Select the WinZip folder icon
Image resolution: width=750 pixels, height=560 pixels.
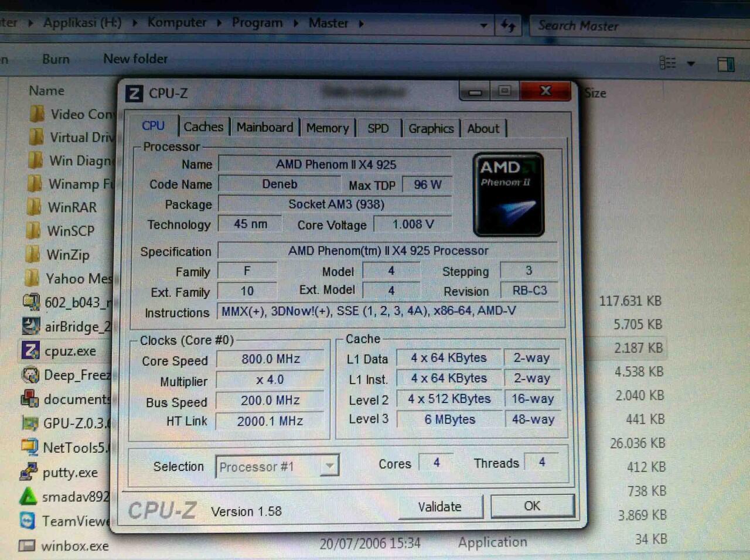pos(33,254)
